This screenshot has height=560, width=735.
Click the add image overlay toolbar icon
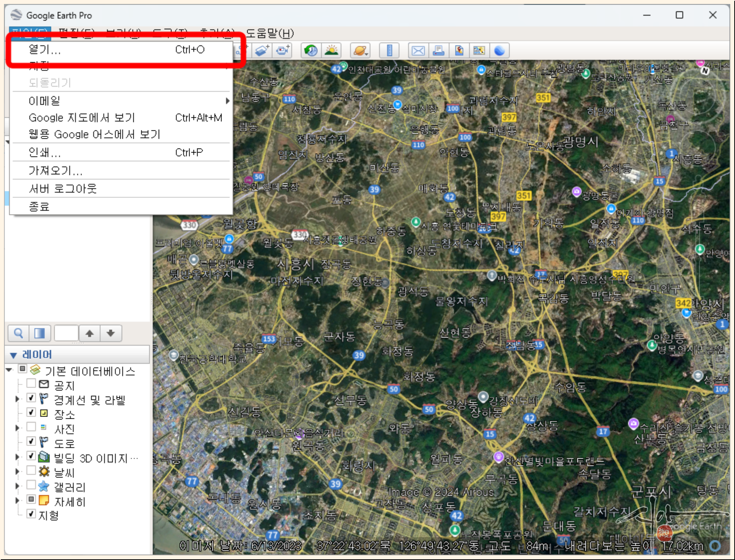263,50
